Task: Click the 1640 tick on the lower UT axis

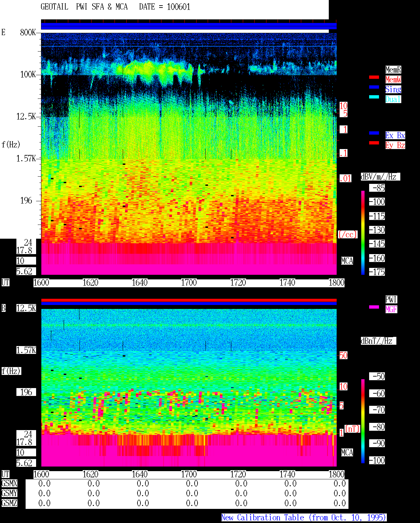Action: (139, 474)
